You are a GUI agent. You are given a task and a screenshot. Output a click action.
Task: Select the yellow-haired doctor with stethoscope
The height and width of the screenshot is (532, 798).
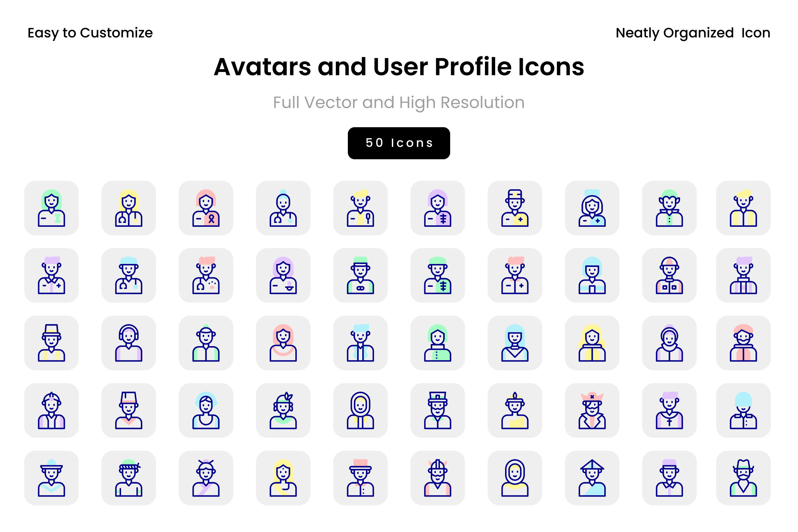click(x=129, y=208)
